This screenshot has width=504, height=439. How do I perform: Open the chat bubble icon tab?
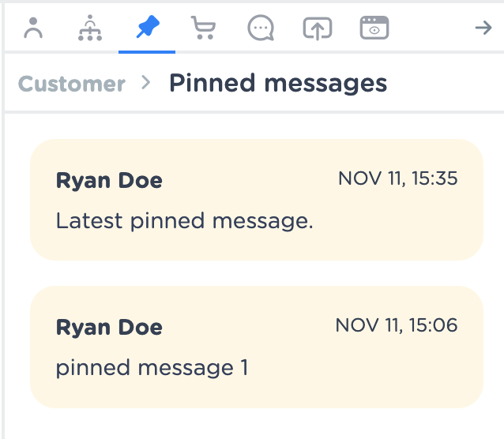(x=260, y=28)
